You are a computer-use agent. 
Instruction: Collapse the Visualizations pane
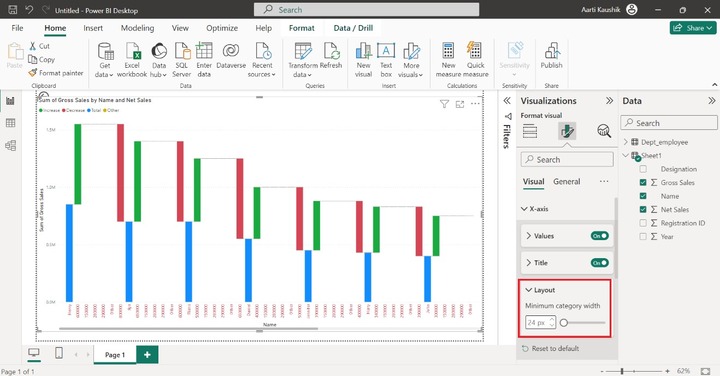click(x=609, y=101)
